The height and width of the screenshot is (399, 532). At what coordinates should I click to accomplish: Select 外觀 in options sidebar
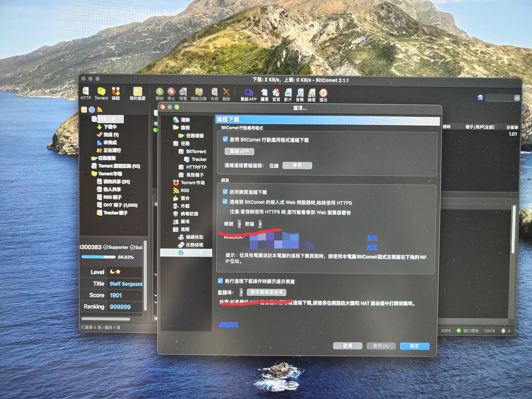[185, 206]
